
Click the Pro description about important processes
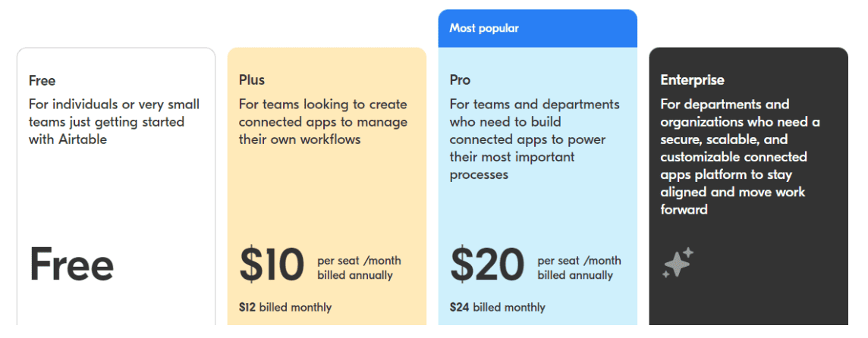(535, 139)
